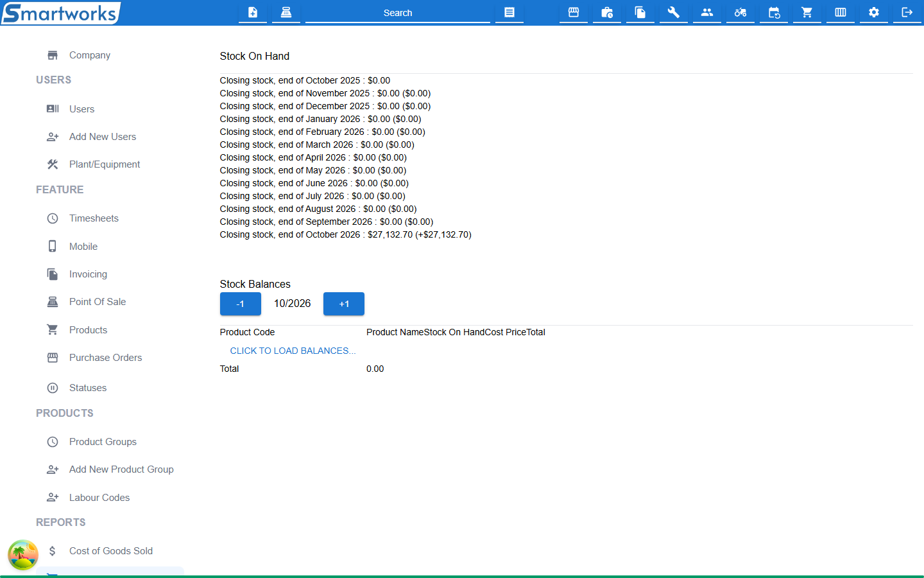
Task: Select Point Of Sale in sidebar
Action: point(110,302)
